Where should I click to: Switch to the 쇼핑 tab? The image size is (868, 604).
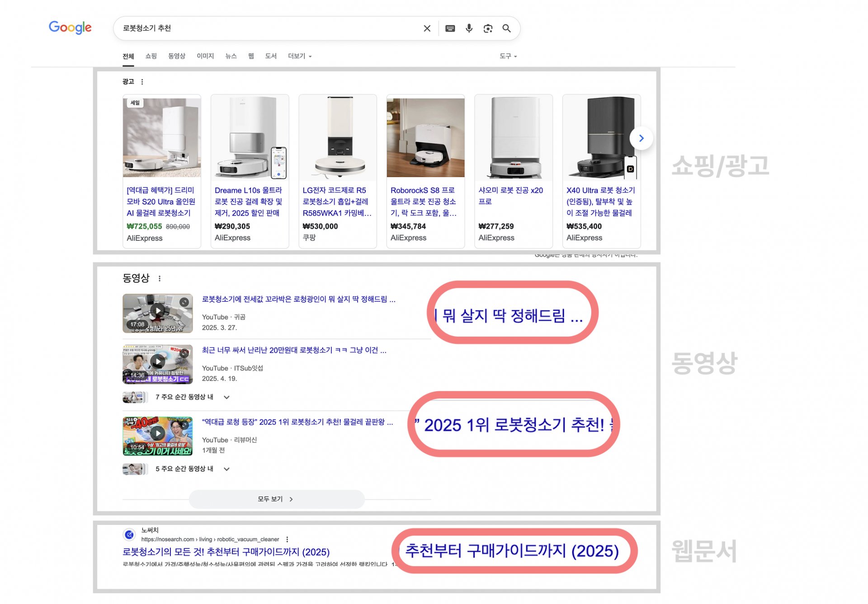click(x=151, y=56)
